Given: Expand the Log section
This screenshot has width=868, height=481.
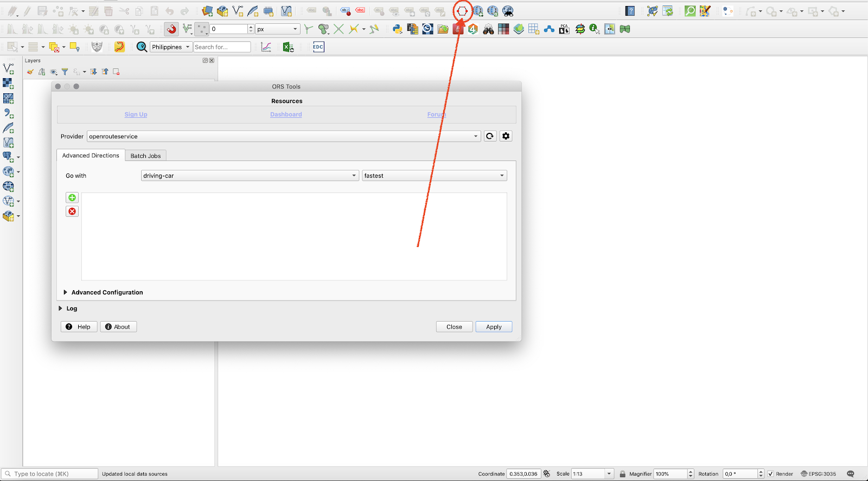Looking at the screenshot, I should point(61,309).
